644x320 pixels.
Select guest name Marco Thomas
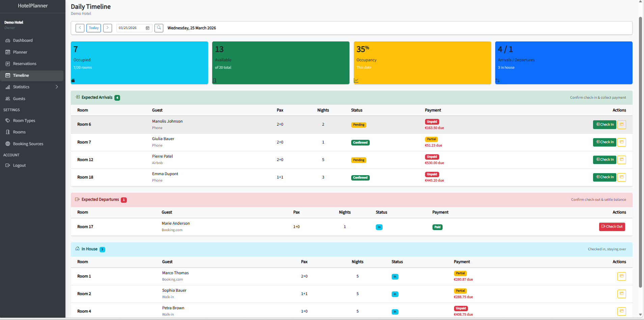pos(175,273)
